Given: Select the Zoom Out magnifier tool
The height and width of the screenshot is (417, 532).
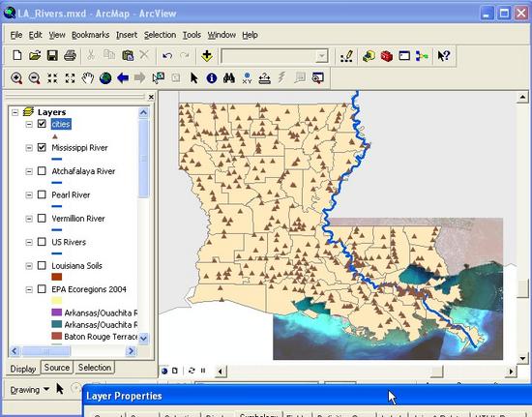Looking at the screenshot, I should click(x=34, y=78).
